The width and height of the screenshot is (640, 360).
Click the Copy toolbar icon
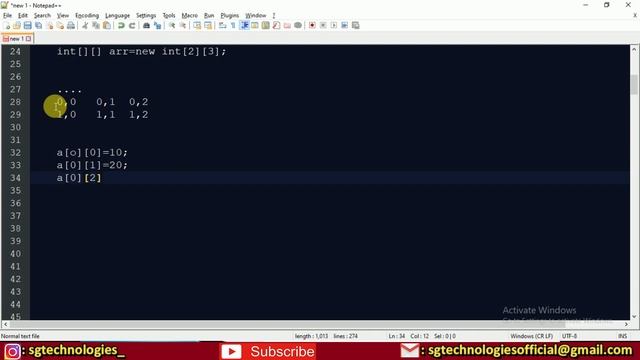[96, 25]
